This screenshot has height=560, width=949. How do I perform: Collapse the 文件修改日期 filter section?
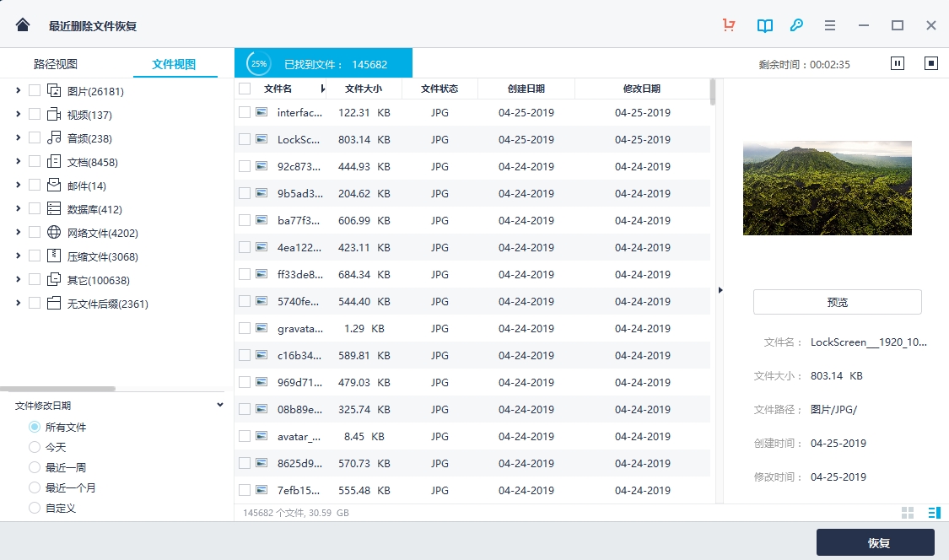tap(219, 405)
